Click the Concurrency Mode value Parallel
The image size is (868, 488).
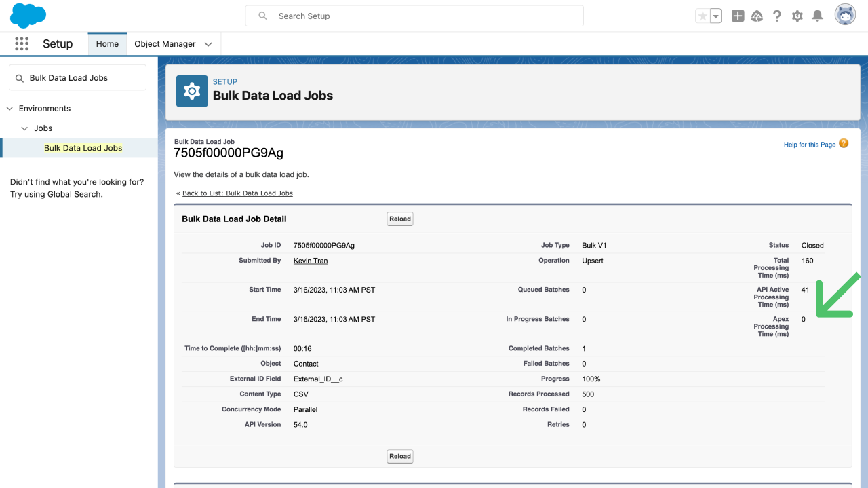point(305,409)
